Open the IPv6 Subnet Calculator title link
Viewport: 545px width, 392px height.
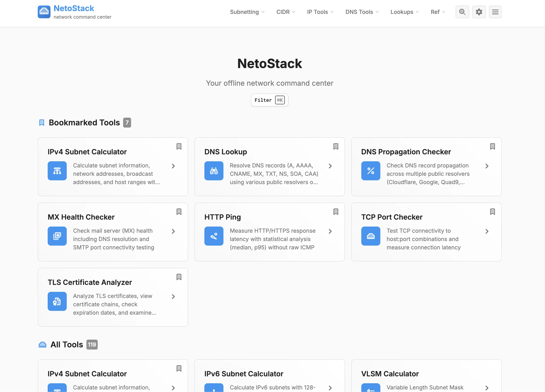coord(244,374)
